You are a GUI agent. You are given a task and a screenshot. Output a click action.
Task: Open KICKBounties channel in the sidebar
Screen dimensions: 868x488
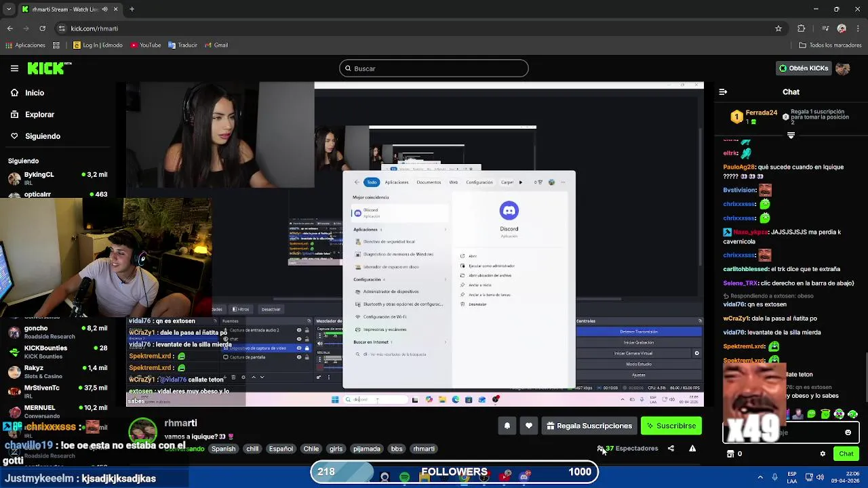pos(58,352)
